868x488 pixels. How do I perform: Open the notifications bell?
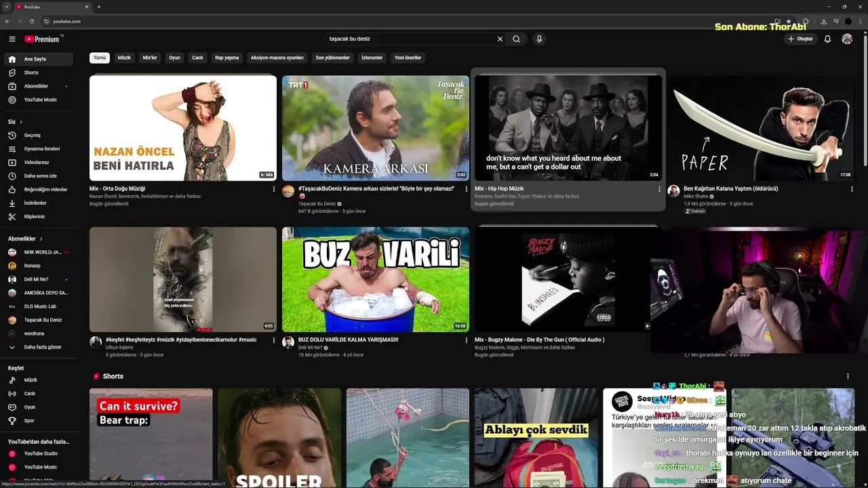click(x=827, y=39)
